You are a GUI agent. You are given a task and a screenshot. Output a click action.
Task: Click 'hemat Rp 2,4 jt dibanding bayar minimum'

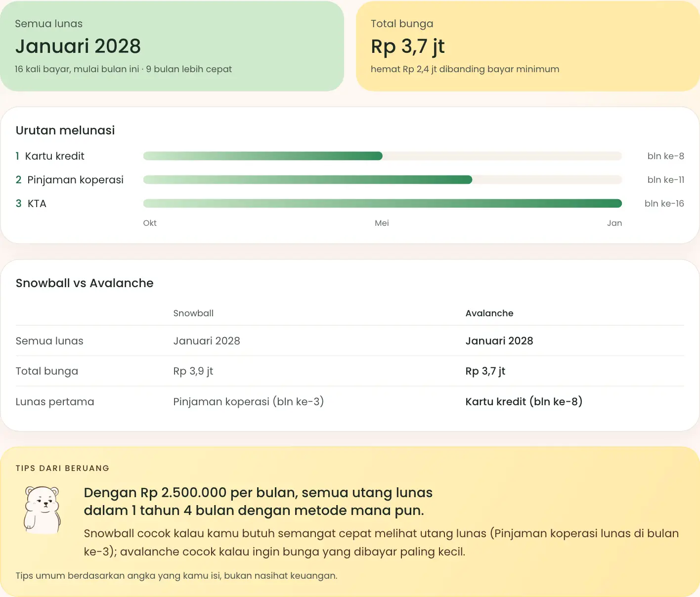(465, 69)
